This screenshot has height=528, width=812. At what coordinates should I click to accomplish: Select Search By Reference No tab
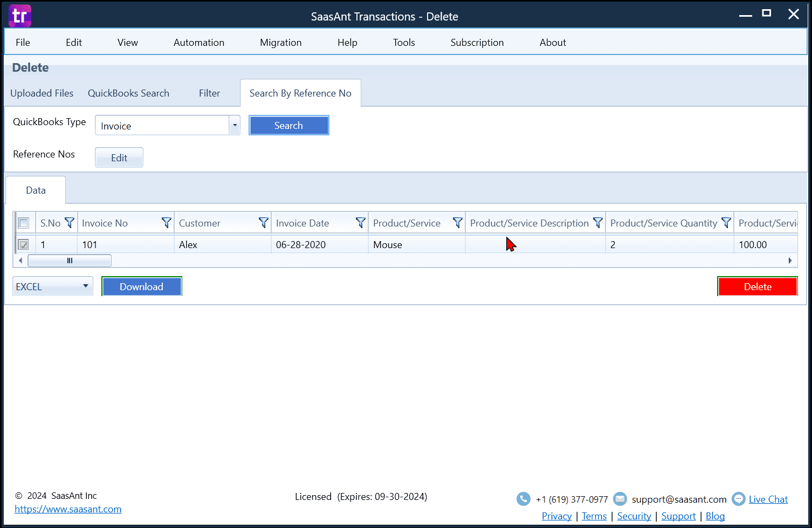coord(300,93)
